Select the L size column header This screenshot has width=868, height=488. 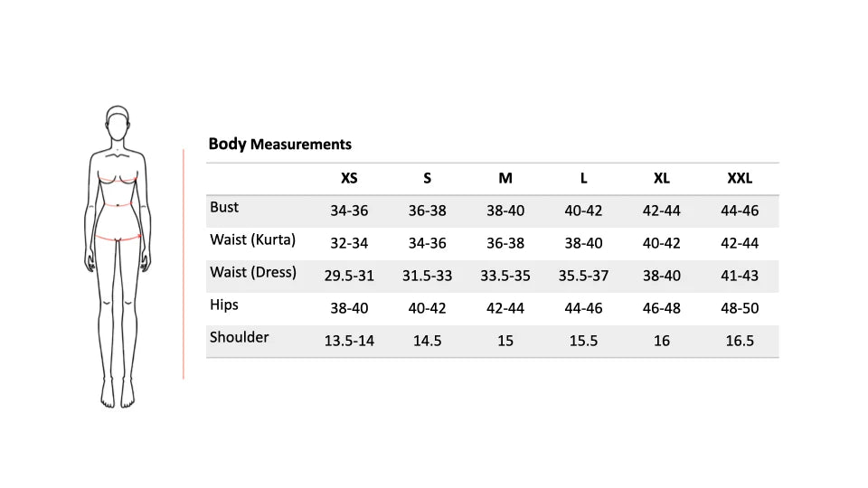click(x=583, y=178)
